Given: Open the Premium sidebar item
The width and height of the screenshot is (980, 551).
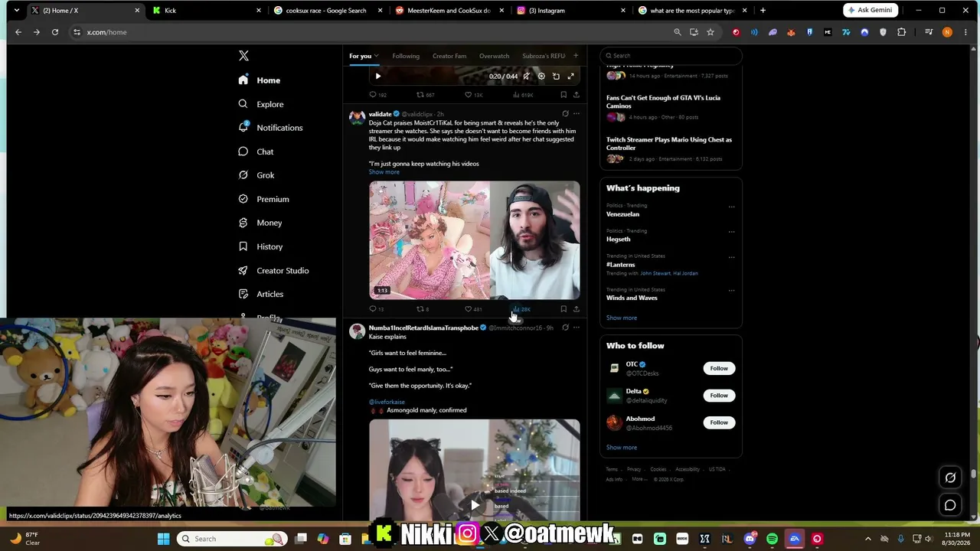Looking at the screenshot, I should pyautogui.click(x=263, y=199).
